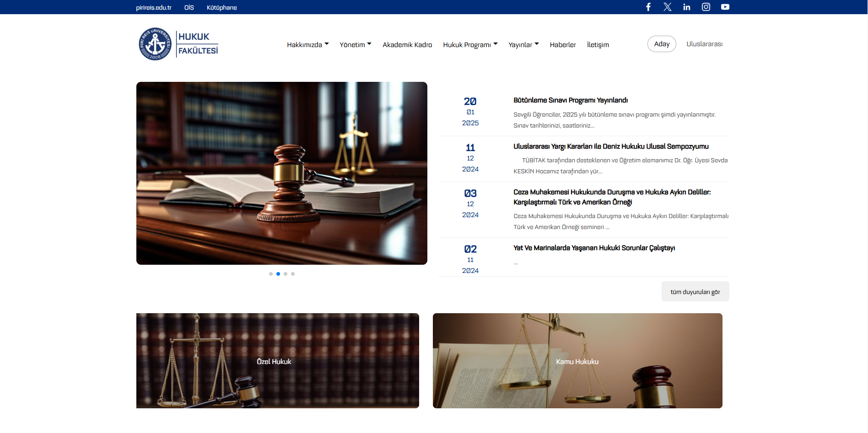868x433 pixels.
Task: Click the gavel and book slider image
Action: pyautogui.click(x=282, y=173)
